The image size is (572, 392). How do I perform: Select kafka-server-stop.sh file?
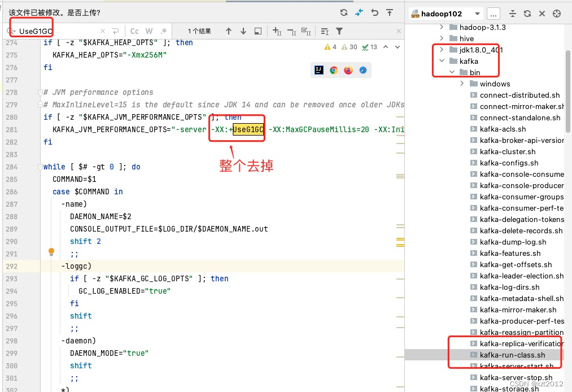pyautogui.click(x=516, y=377)
